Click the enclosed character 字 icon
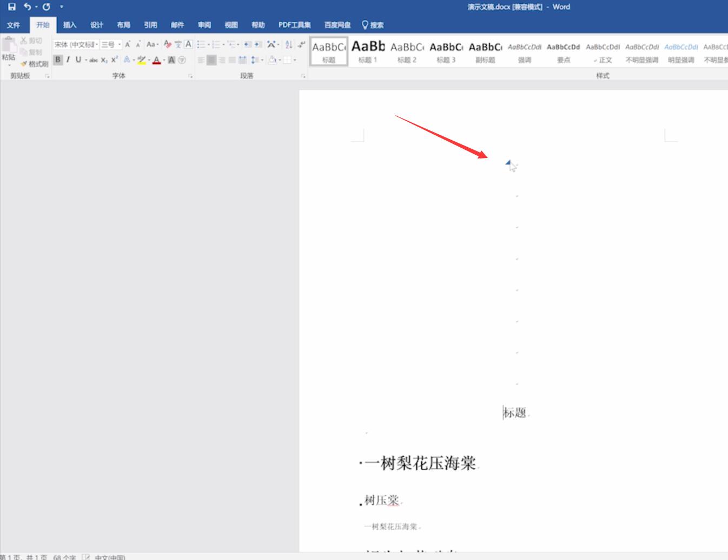The width and height of the screenshot is (728, 560). click(182, 60)
